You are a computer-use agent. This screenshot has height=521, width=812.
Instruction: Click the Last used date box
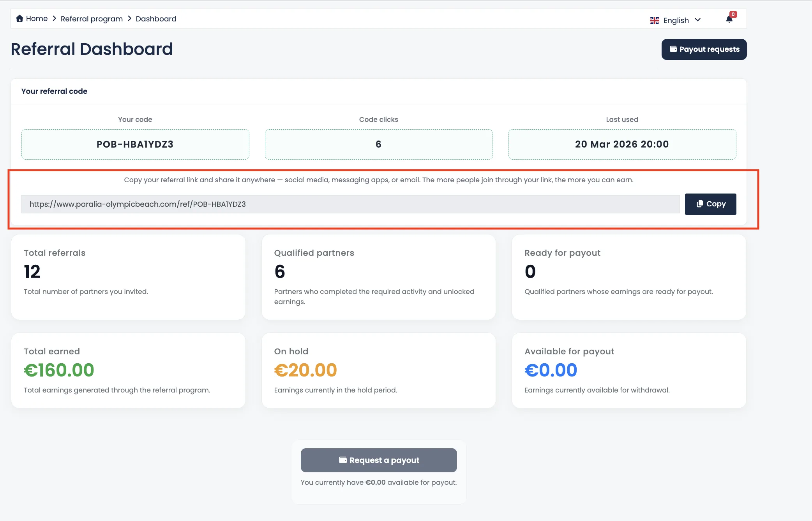pos(622,144)
